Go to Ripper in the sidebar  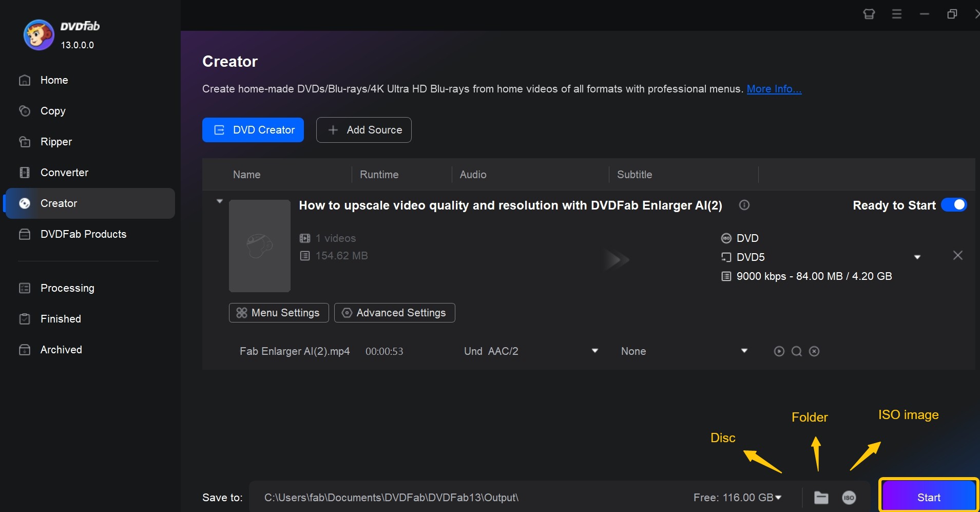pyautogui.click(x=56, y=142)
